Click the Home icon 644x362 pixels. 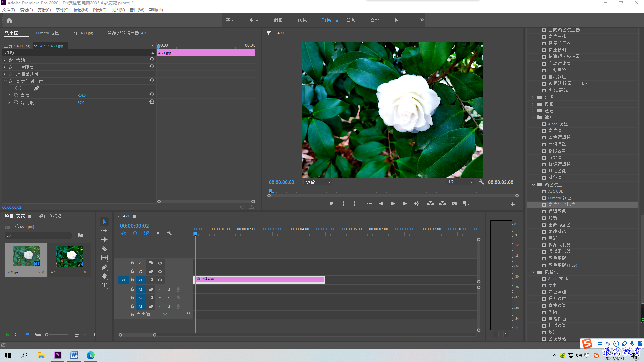[x=9, y=21]
